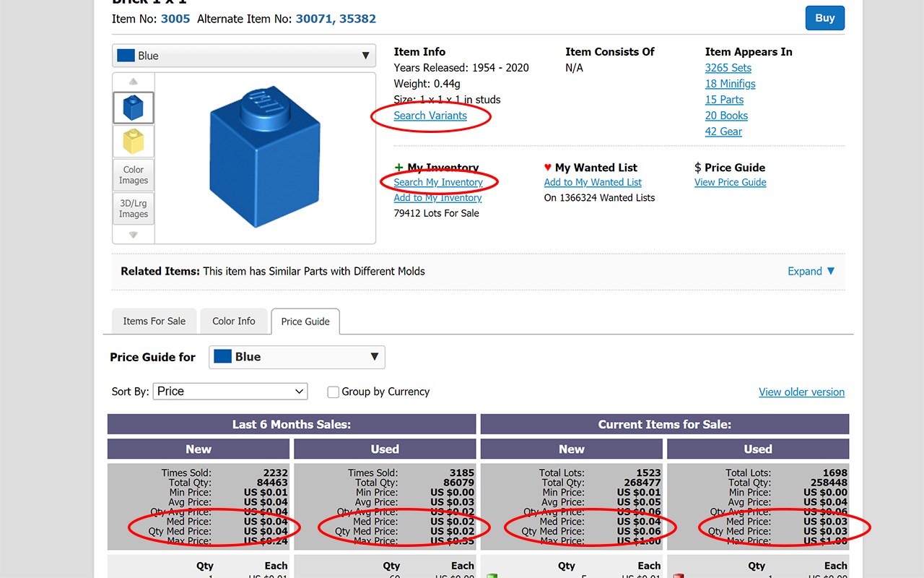This screenshot has width=924, height=578.
Task: Click the 'Item Appears In' heading
Action: pos(749,52)
